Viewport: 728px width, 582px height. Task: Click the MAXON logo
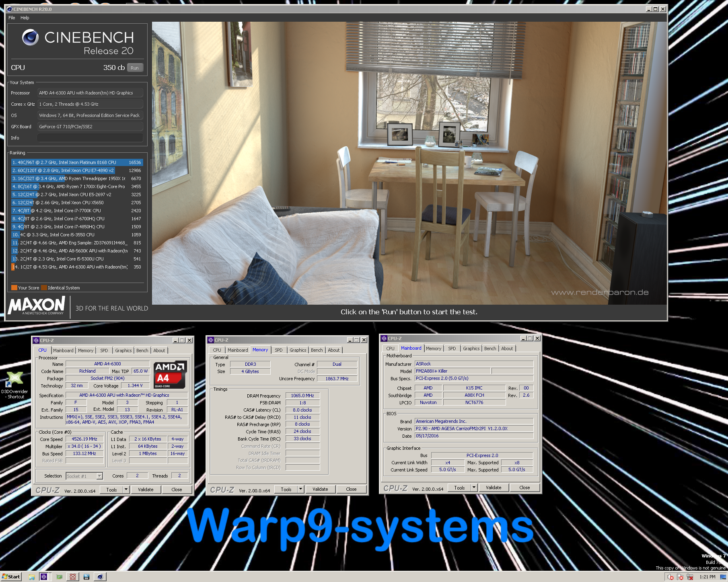pyautogui.click(x=37, y=305)
